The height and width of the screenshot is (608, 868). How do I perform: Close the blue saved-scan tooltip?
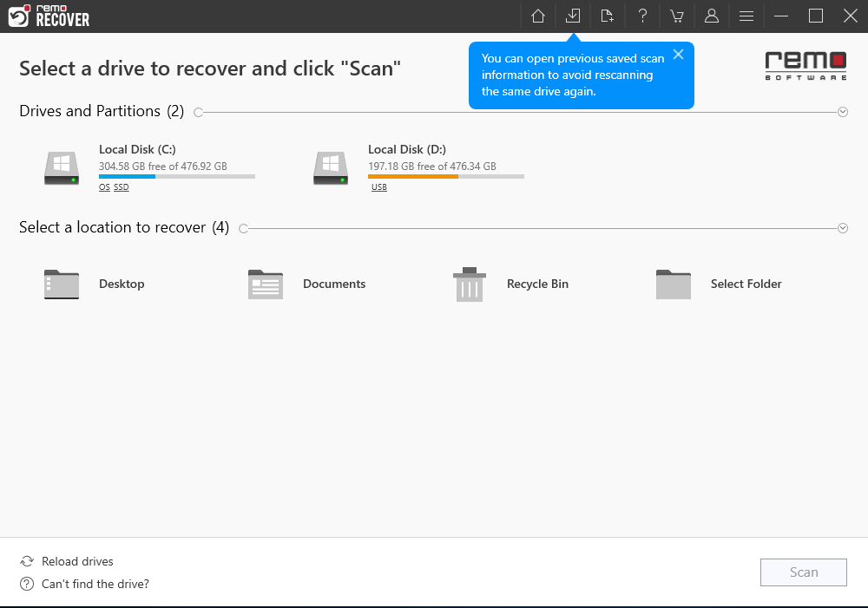tap(678, 55)
